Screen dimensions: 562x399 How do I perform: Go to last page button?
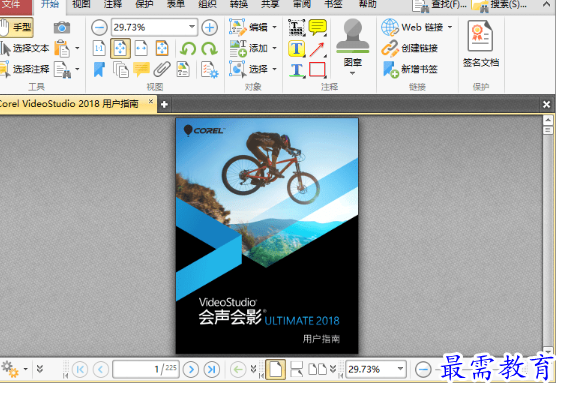[x=212, y=369]
